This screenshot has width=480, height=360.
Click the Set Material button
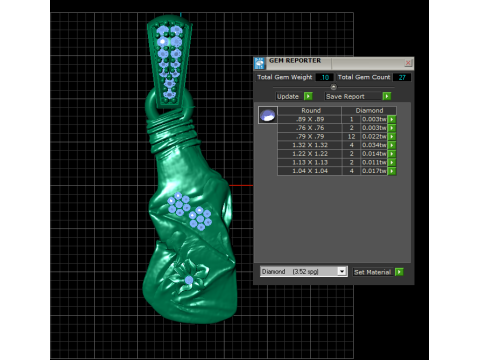[373, 272]
